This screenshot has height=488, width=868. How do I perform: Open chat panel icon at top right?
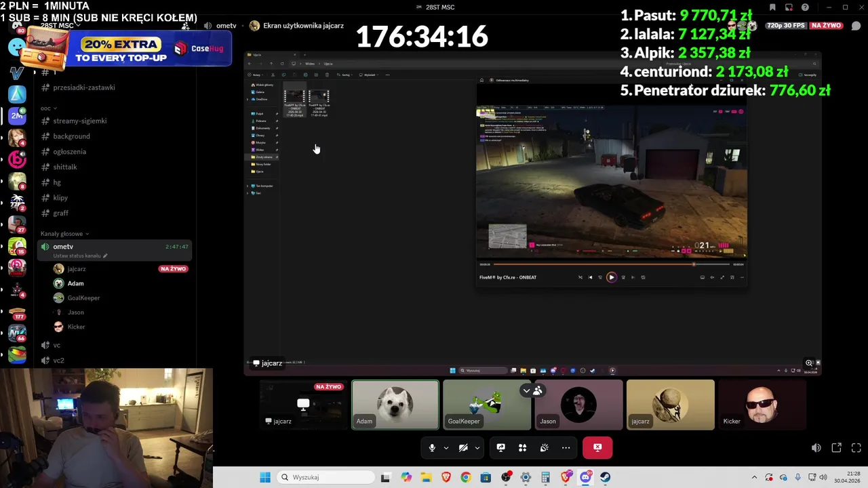(856, 26)
